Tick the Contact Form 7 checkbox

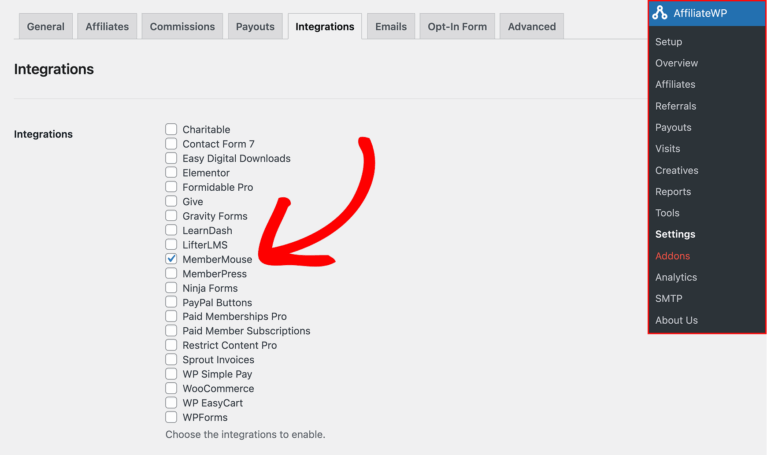171,143
